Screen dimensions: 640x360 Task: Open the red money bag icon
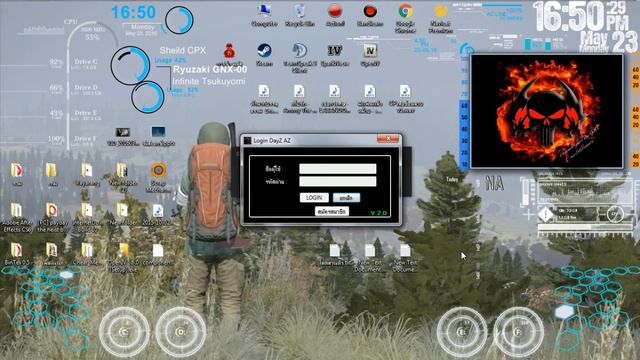(229, 56)
